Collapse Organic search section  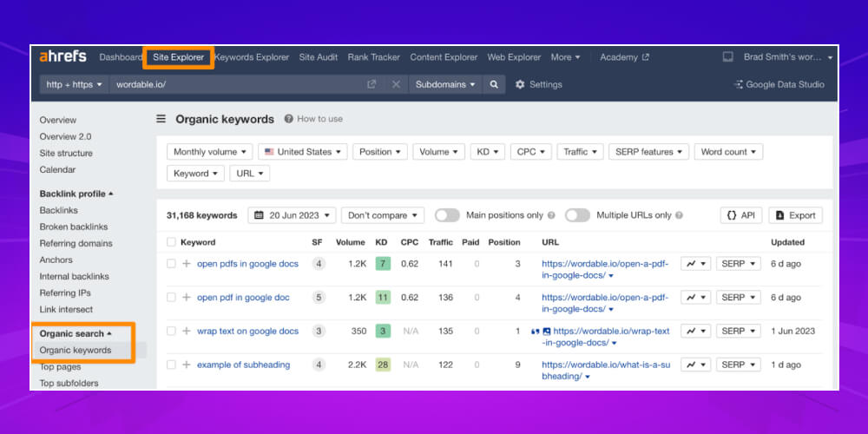[76, 333]
